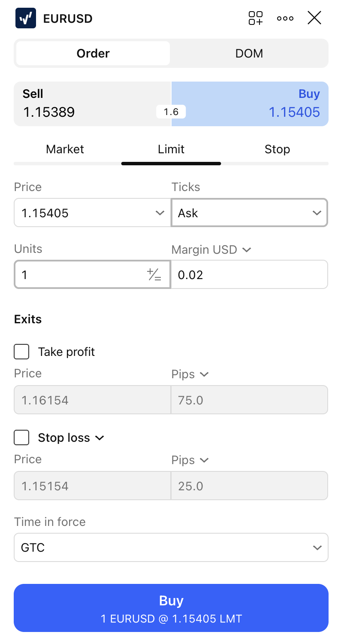Close the order panel with X icon
338x644 pixels.
[314, 18]
